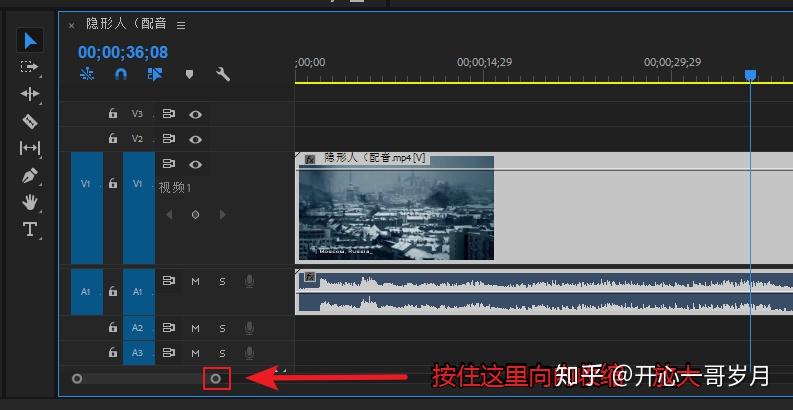Enable voice-over record on A1

tap(249, 281)
